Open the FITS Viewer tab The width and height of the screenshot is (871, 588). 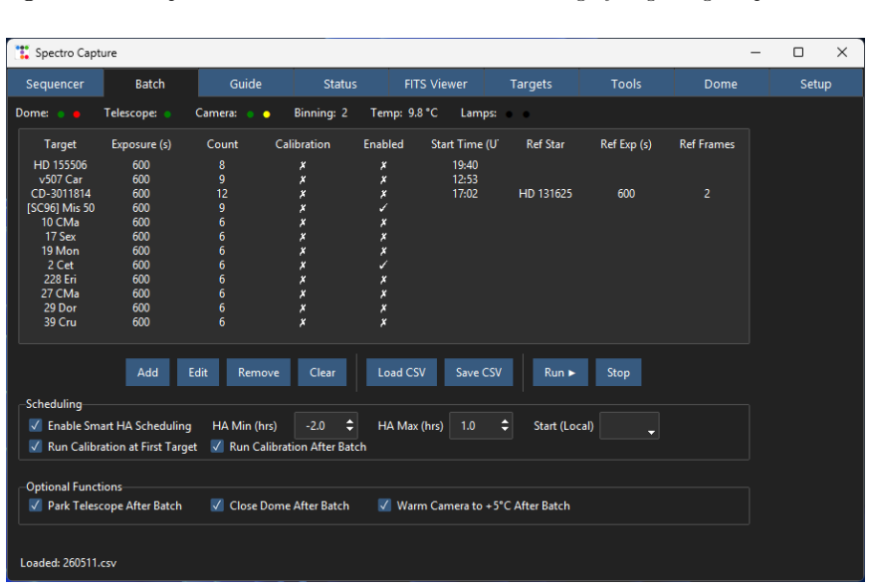[436, 84]
